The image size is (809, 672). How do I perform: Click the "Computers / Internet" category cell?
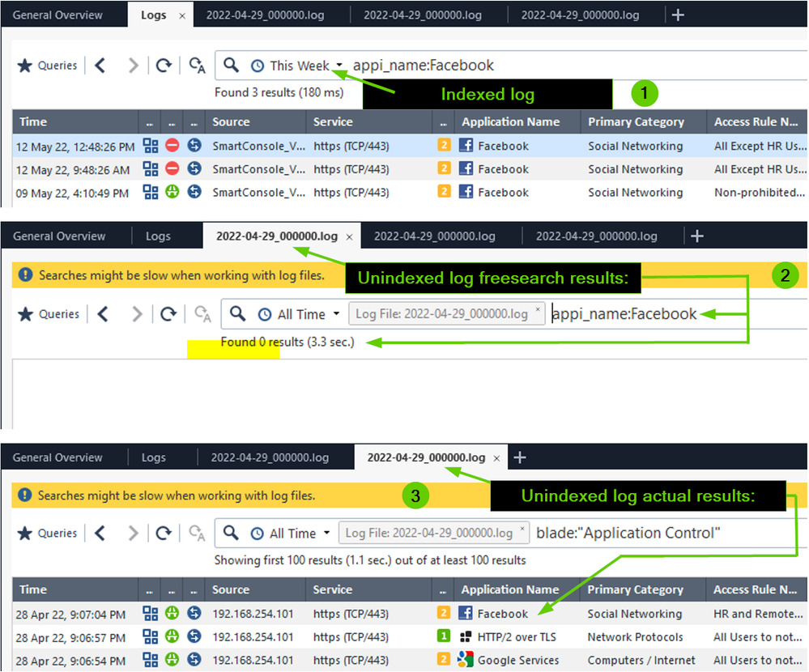tap(641, 661)
